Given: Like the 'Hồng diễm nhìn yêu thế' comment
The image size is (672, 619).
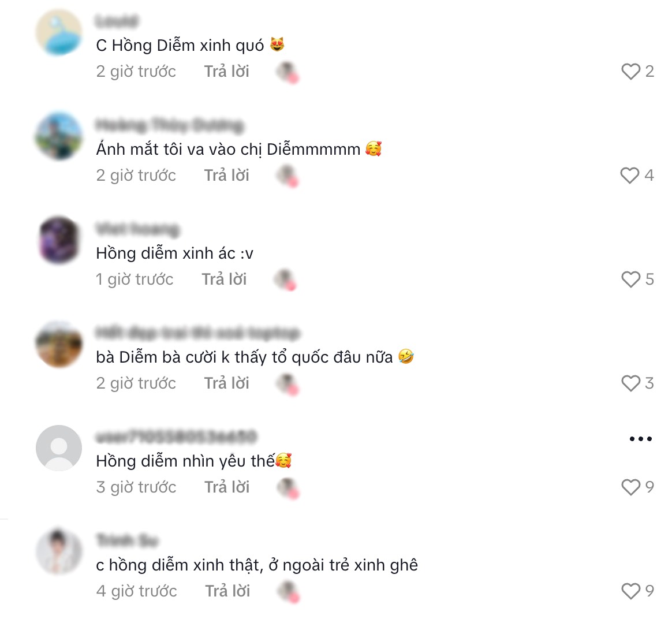Looking at the screenshot, I should coord(630,487).
